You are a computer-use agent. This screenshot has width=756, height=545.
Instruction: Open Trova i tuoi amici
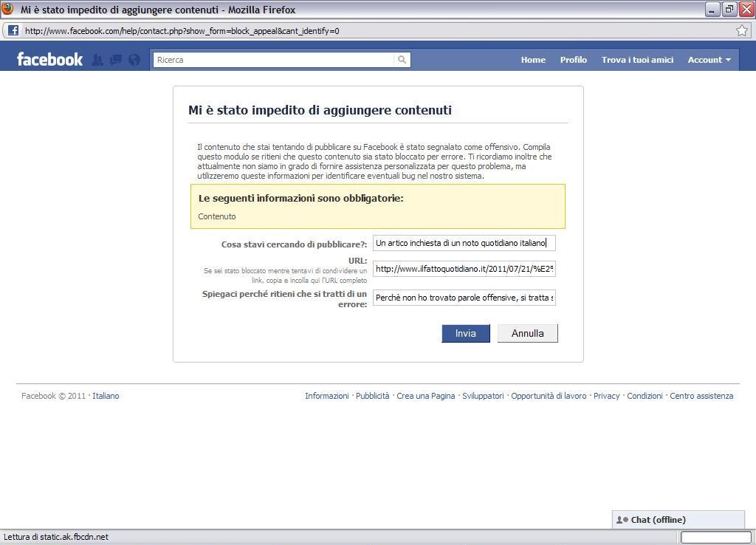click(637, 60)
